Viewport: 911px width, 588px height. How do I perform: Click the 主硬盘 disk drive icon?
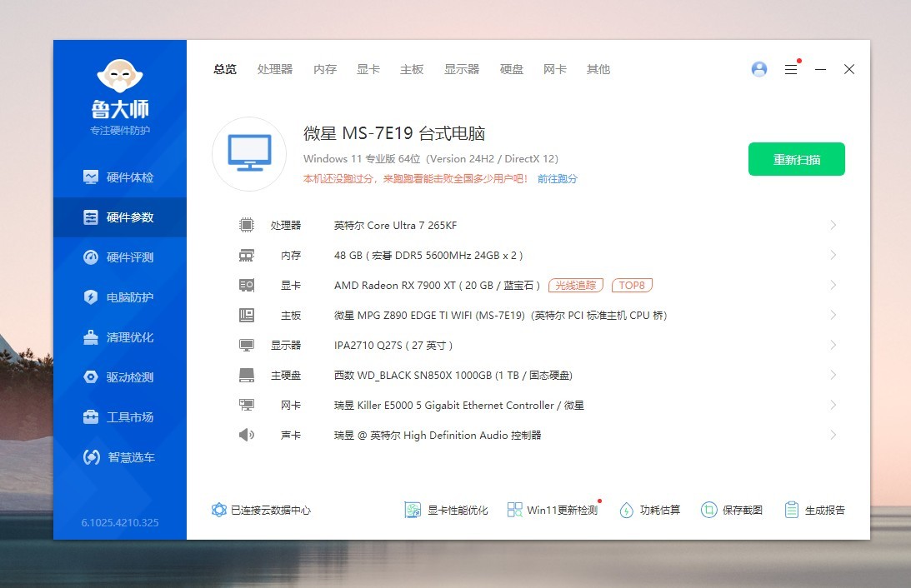tap(247, 375)
